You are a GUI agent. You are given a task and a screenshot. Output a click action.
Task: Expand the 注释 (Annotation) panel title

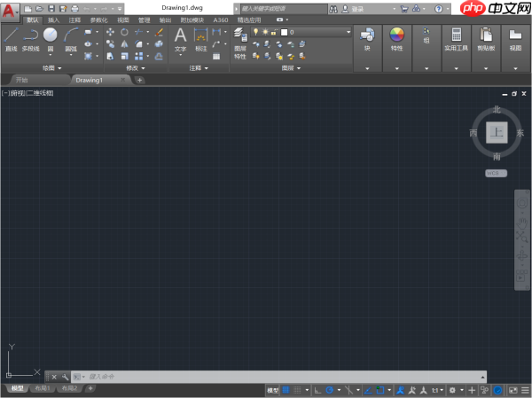point(199,68)
